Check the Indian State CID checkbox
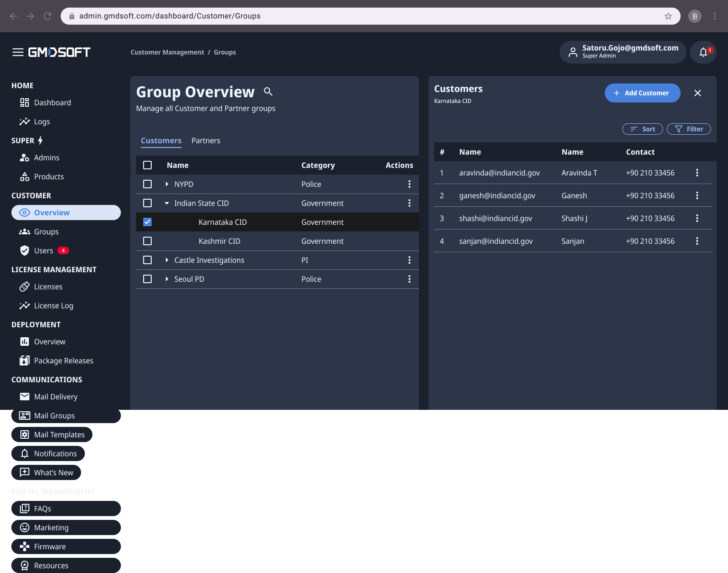The width and height of the screenshot is (728, 573). click(147, 203)
